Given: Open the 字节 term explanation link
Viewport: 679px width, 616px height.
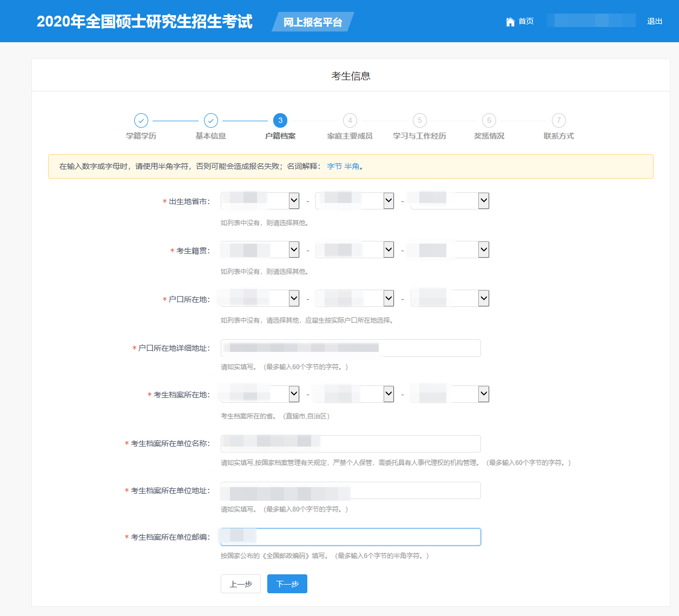Looking at the screenshot, I should click(334, 166).
